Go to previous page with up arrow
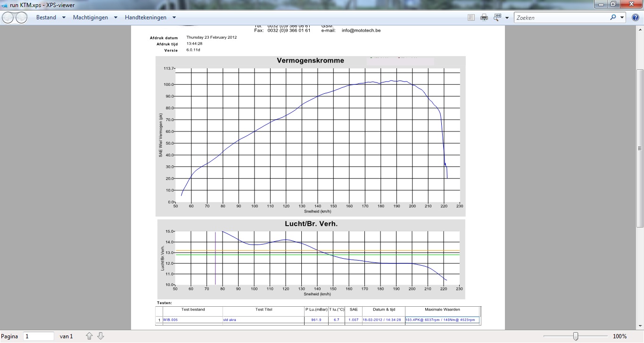Screen dimensions: 644x343 point(90,336)
